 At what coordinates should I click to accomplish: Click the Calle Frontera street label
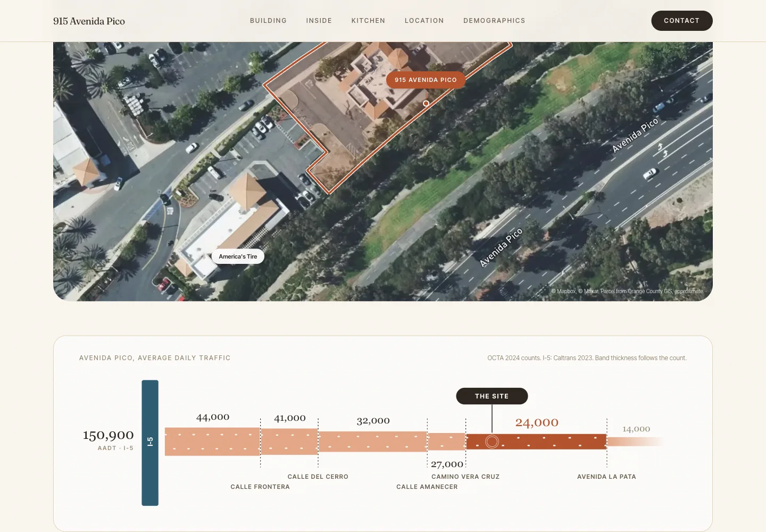[260, 487]
